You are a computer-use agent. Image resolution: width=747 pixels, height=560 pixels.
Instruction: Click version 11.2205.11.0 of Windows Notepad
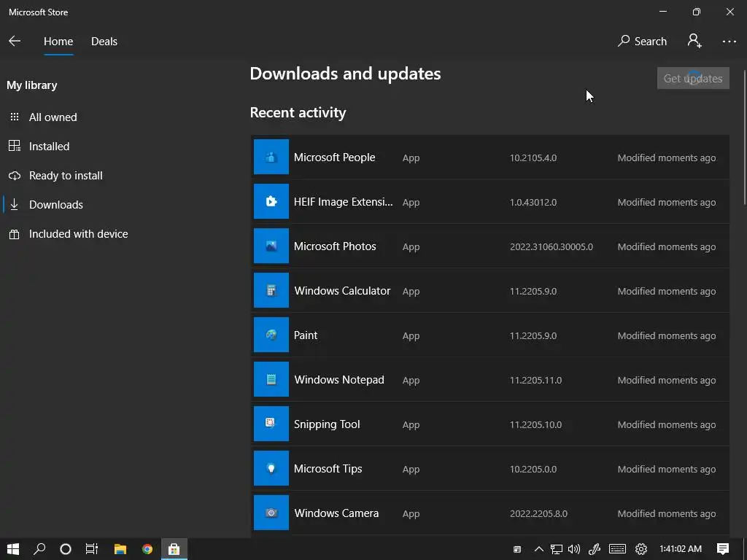(x=535, y=380)
